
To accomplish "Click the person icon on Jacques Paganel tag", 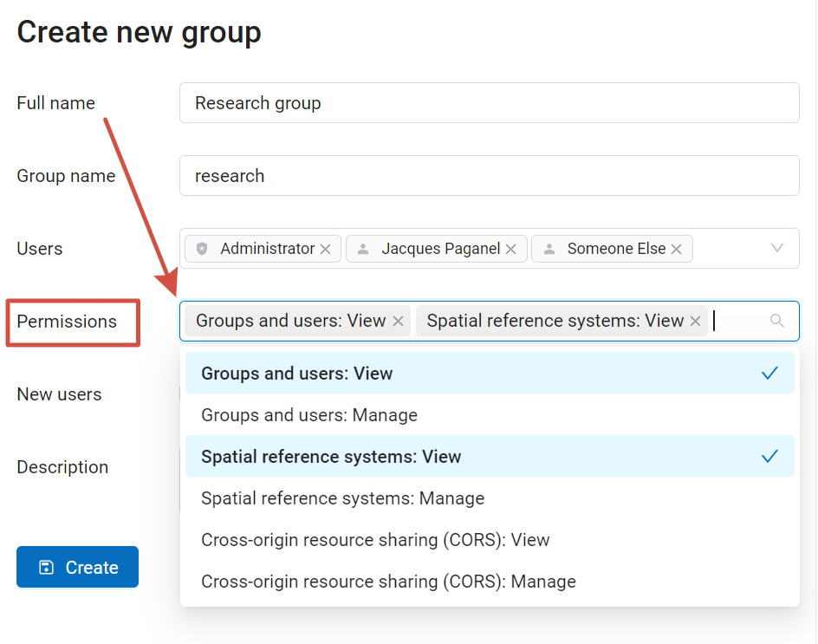I will [363, 249].
